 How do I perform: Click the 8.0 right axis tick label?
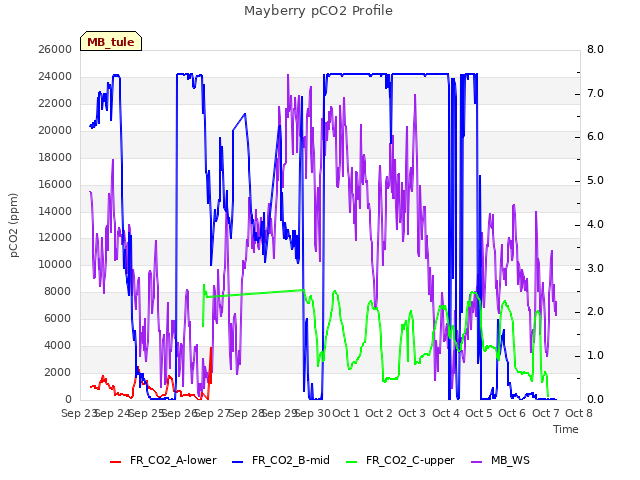tap(595, 49)
